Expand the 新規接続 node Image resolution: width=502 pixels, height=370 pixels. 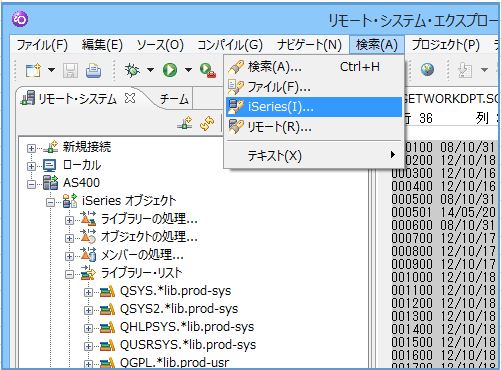pos(31,148)
